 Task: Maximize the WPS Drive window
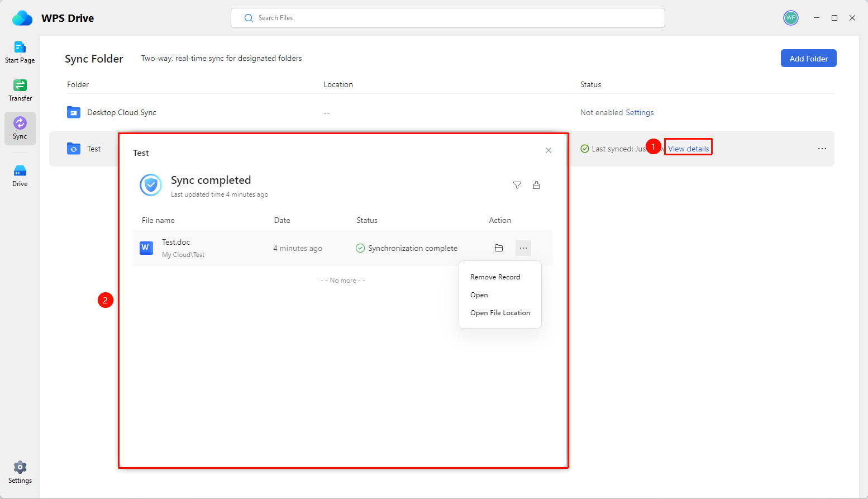(834, 18)
